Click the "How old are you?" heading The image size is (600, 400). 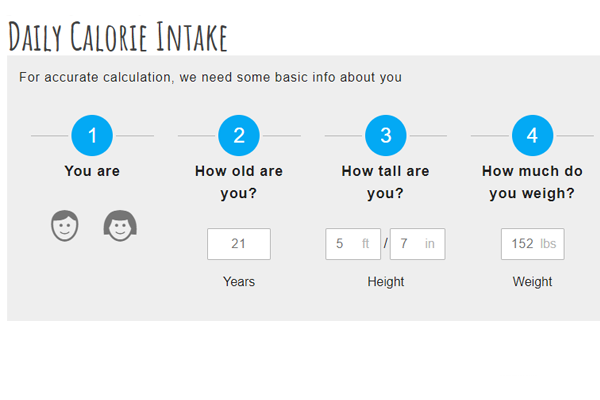[239, 182]
